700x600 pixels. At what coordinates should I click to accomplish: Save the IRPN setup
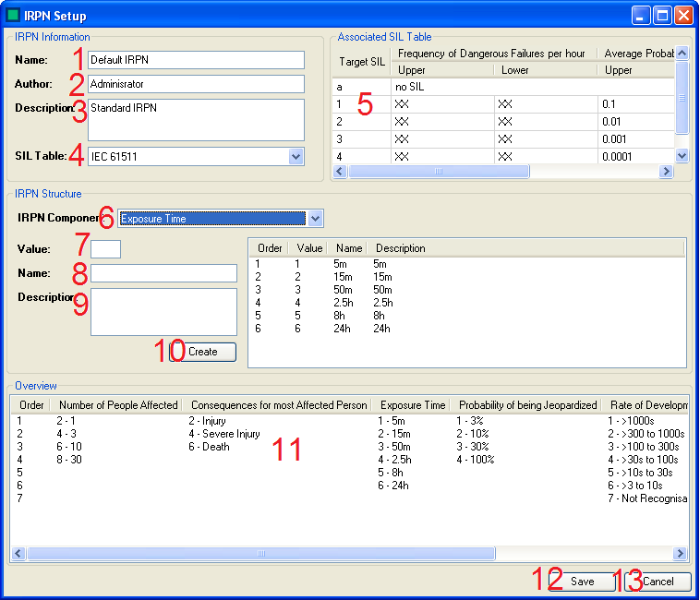pyautogui.click(x=582, y=582)
